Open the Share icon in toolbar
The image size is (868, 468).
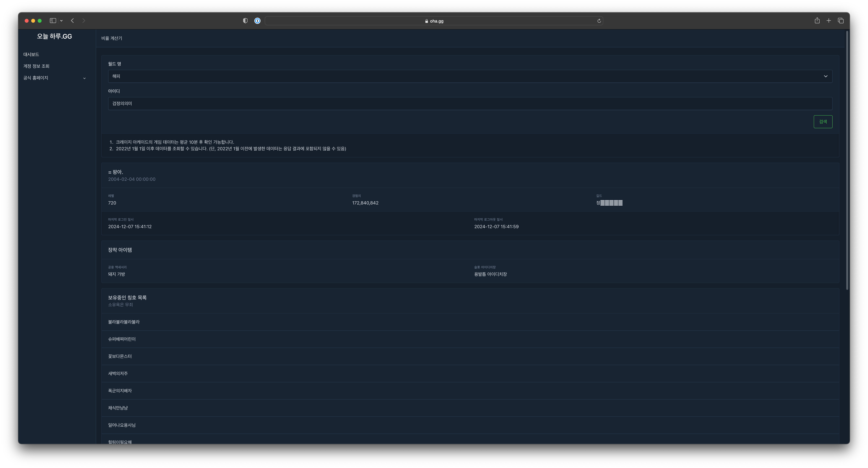817,21
